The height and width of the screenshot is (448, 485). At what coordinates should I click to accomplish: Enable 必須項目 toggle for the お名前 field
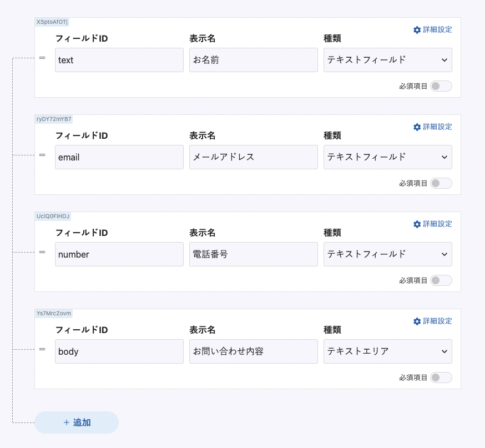tap(441, 86)
